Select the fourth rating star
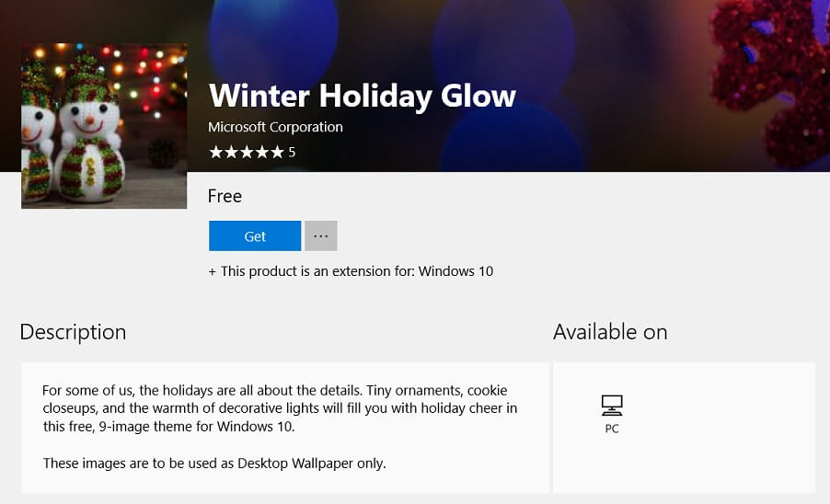Viewport: 830px width, 504px height. tap(262, 153)
